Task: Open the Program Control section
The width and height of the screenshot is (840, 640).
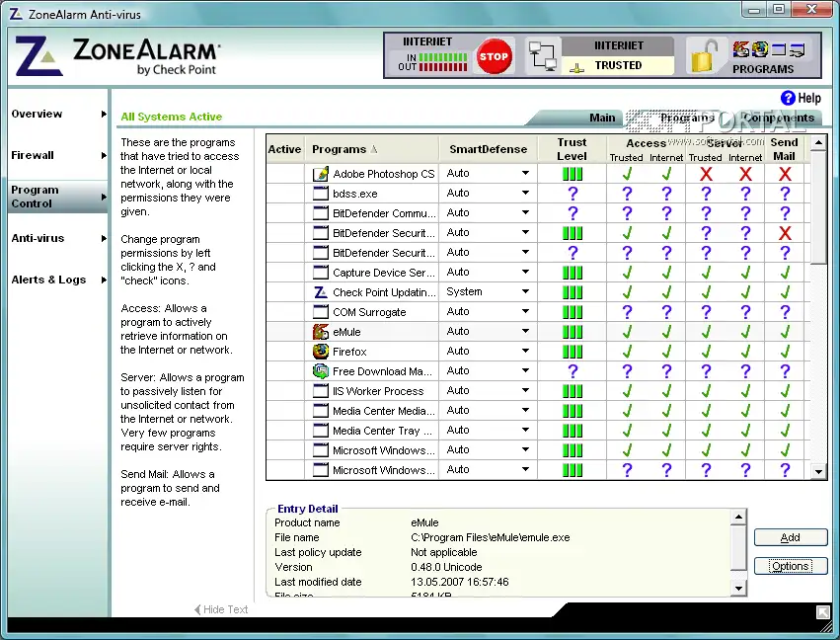Action: 58,197
